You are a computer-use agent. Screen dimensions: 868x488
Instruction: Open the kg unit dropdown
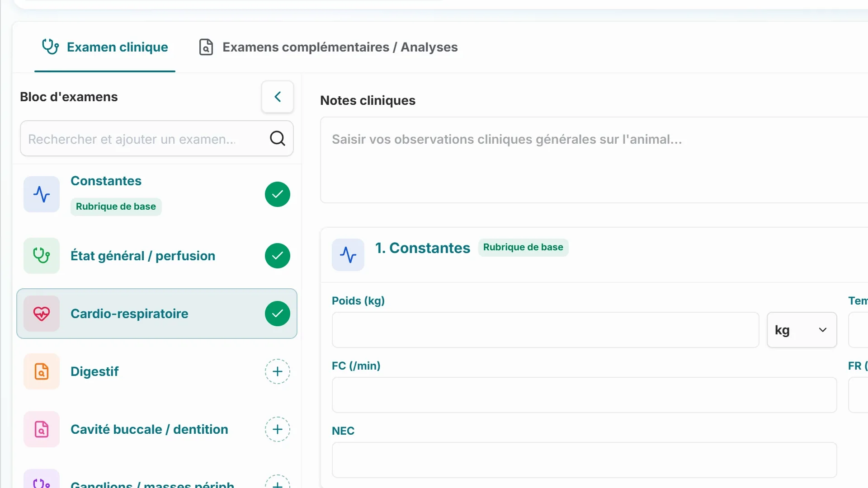click(x=802, y=330)
